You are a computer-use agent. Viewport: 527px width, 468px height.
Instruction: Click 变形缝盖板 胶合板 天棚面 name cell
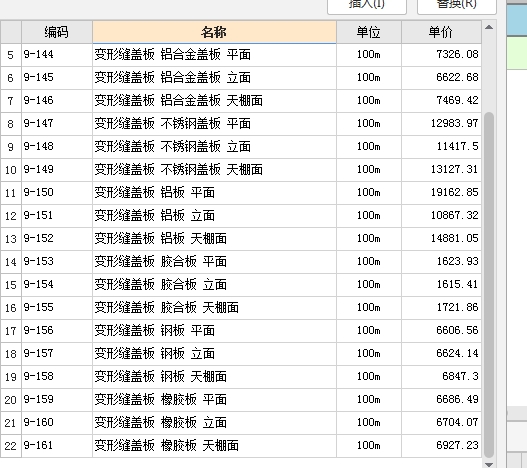[214, 308]
